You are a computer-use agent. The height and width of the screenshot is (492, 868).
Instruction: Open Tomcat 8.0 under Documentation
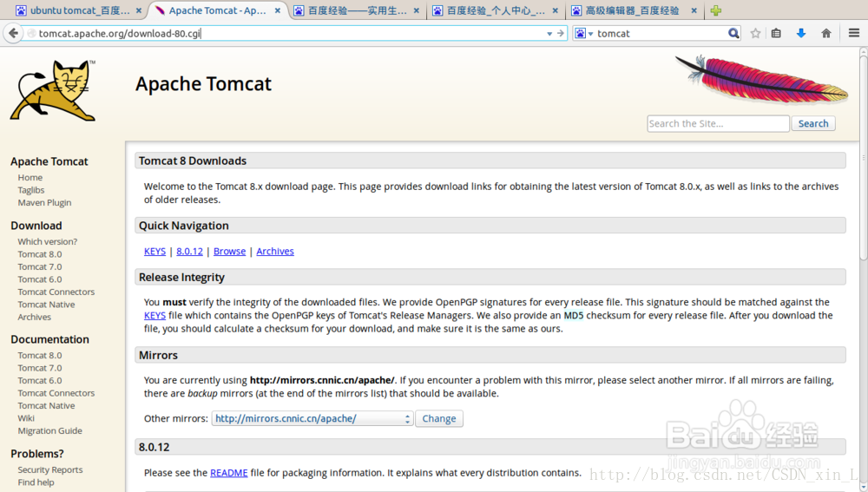[x=39, y=355]
